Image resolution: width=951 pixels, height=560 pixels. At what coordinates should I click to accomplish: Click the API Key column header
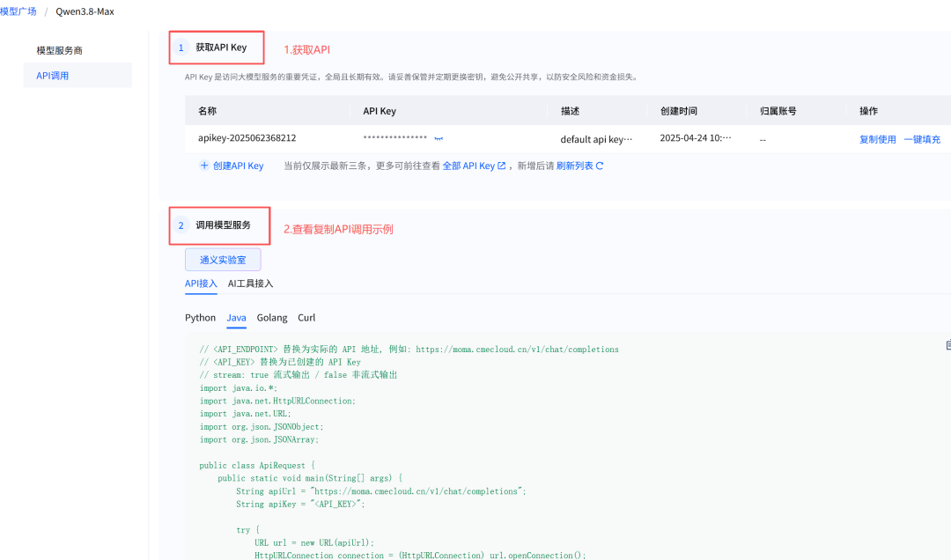coord(379,111)
